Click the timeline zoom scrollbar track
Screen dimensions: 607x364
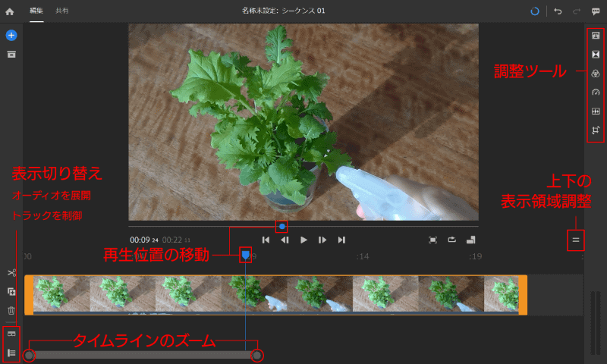click(143, 355)
